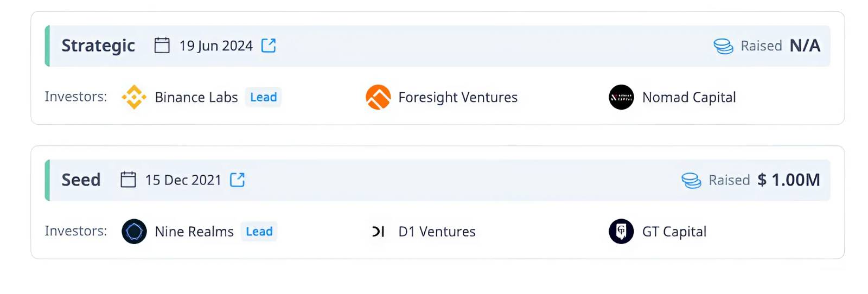Click the Binance Labs logo icon
The image size is (868, 294).
pyautogui.click(x=134, y=97)
